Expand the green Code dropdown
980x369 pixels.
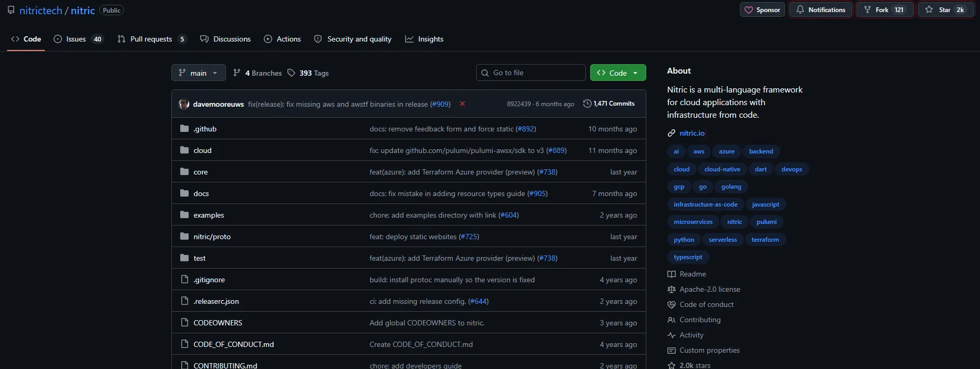(x=618, y=73)
